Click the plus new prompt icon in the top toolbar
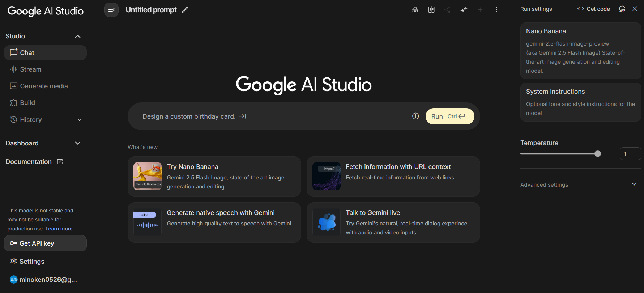This screenshot has height=293, width=644. tap(480, 10)
